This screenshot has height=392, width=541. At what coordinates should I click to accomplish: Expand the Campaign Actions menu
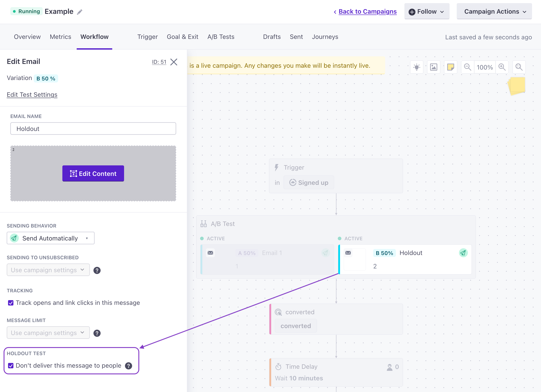click(x=494, y=11)
